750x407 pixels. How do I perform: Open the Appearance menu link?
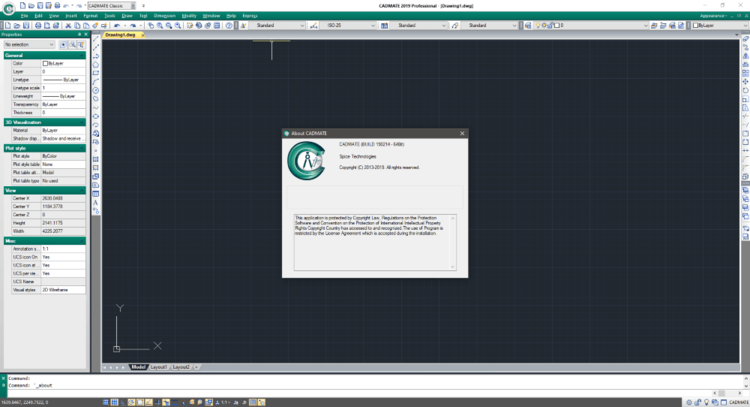click(x=718, y=16)
